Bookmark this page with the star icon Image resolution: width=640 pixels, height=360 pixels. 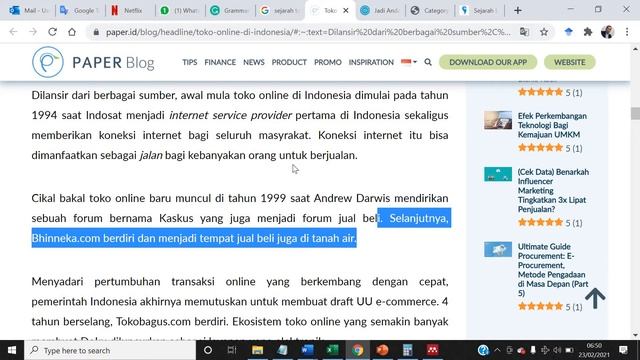(544, 32)
